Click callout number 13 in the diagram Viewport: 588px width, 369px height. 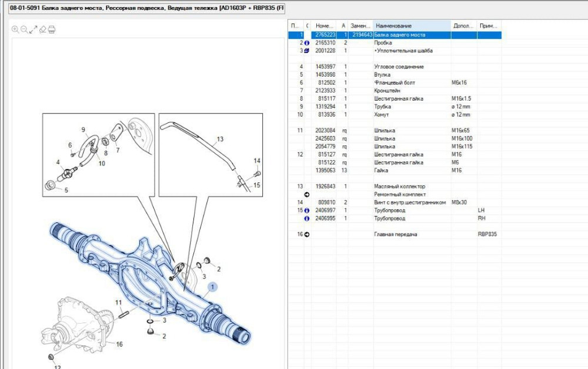coord(220,140)
